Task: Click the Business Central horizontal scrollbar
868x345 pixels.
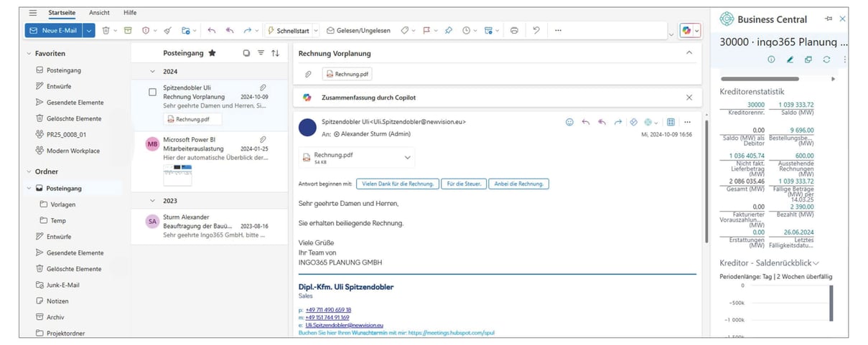Action: pos(759,78)
